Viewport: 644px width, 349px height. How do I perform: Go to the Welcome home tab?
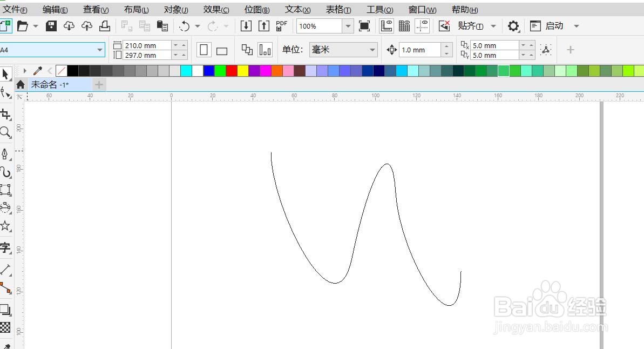[x=21, y=85]
